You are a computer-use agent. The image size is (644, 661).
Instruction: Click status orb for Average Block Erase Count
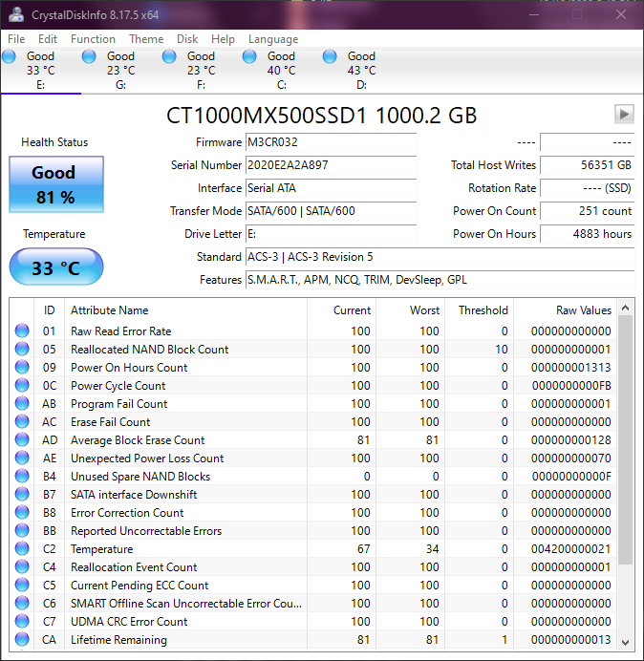[x=22, y=439]
